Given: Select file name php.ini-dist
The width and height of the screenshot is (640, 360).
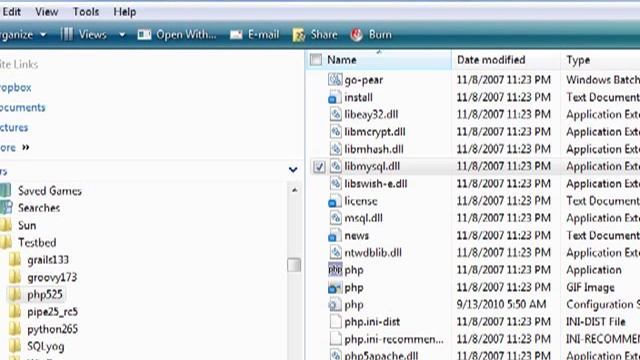Looking at the screenshot, I should [x=372, y=322].
